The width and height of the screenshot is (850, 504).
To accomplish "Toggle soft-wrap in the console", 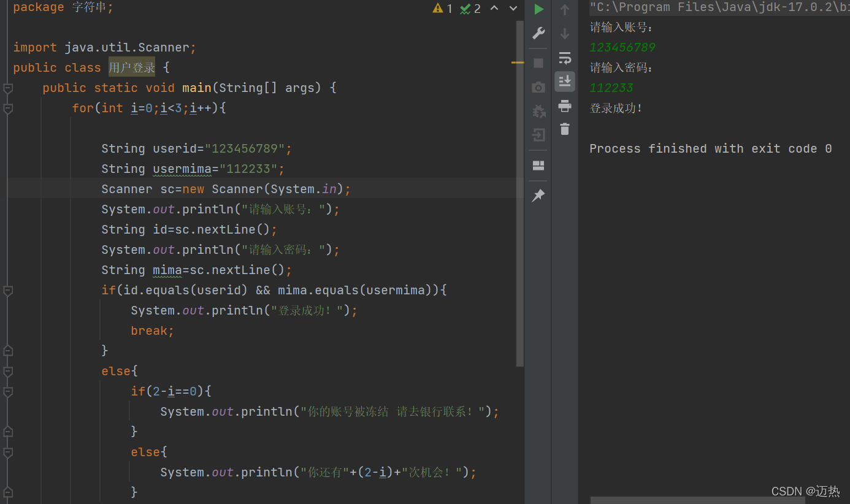I will pos(565,58).
